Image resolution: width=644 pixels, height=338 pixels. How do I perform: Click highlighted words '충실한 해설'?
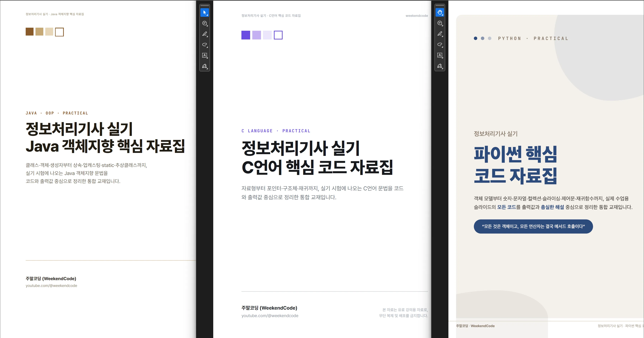[552, 207]
